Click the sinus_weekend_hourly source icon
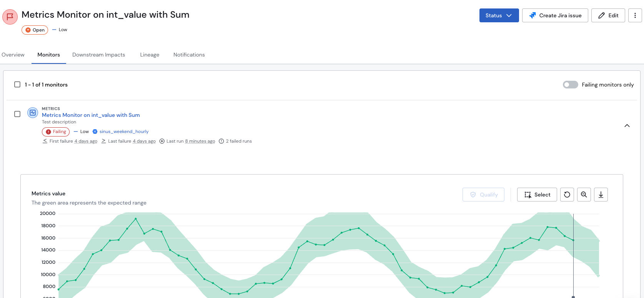 95,132
